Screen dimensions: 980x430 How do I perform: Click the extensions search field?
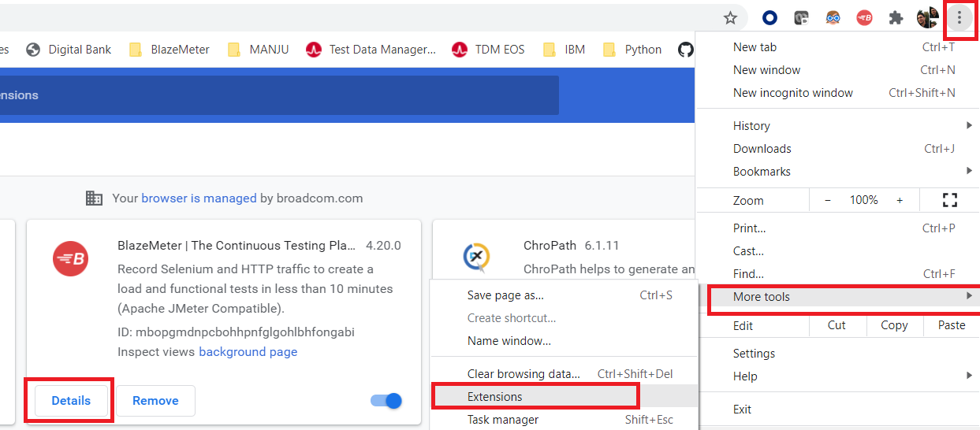pyautogui.click(x=279, y=95)
